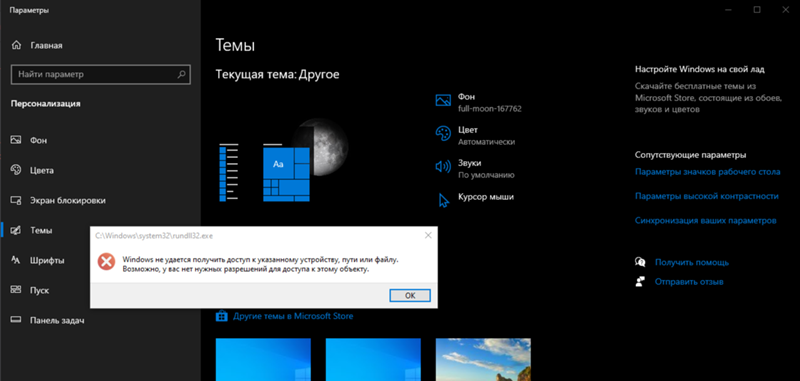Viewport: 800px width, 381px height.
Task: Click the Текущая тема: Другое heading
Action: pos(278,74)
